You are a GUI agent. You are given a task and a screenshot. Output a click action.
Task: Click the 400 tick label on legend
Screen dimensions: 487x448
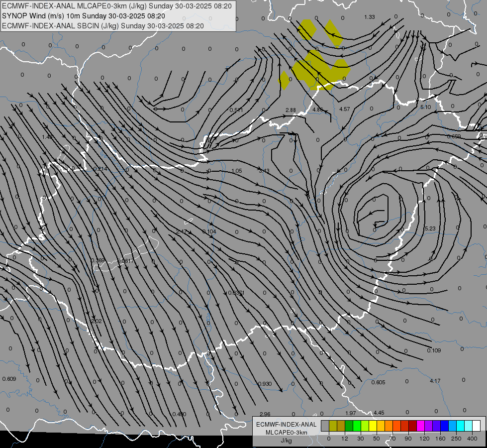[x=472, y=439]
